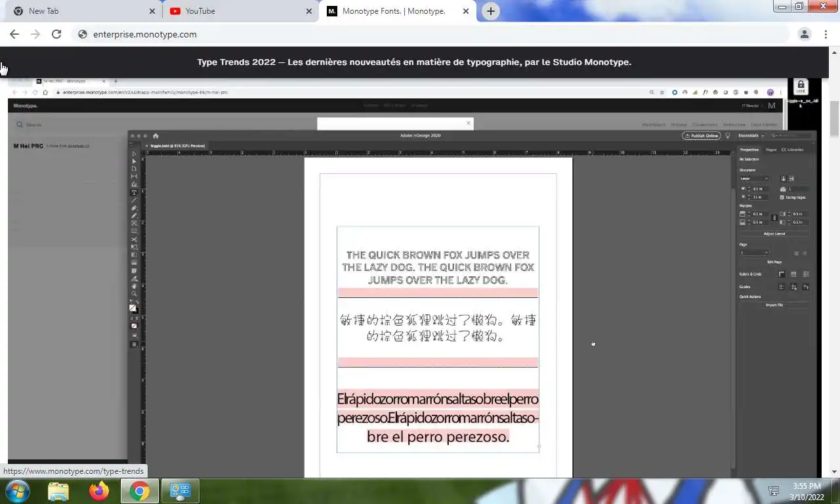This screenshot has height=504, width=840.
Task: Select the Note tool in InDesign
Action: coord(134,270)
